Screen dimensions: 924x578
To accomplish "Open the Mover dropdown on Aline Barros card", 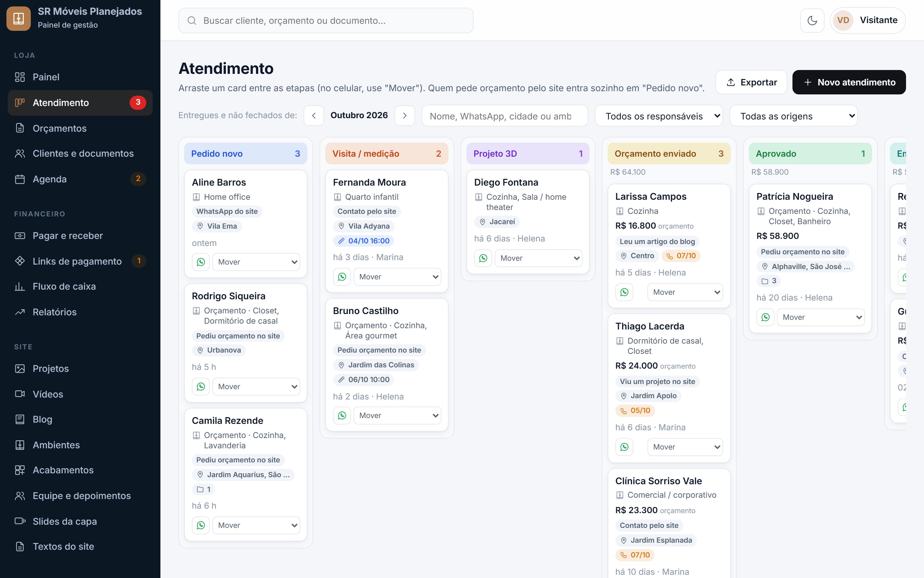I will (x=256, y=262).
